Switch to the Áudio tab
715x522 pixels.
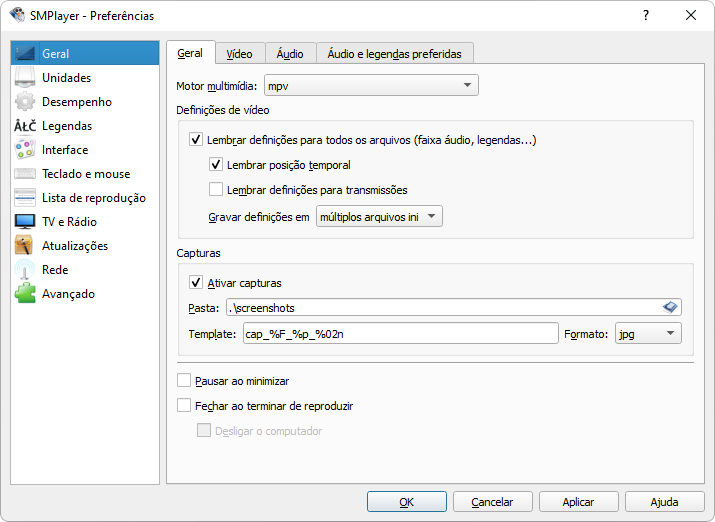[290, 54]
